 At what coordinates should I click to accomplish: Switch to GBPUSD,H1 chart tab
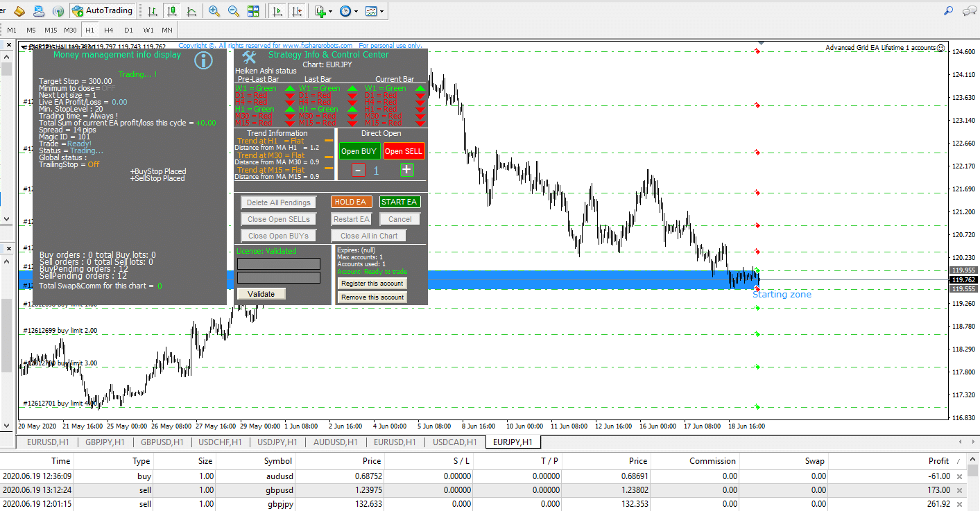[x=162, y=442]
